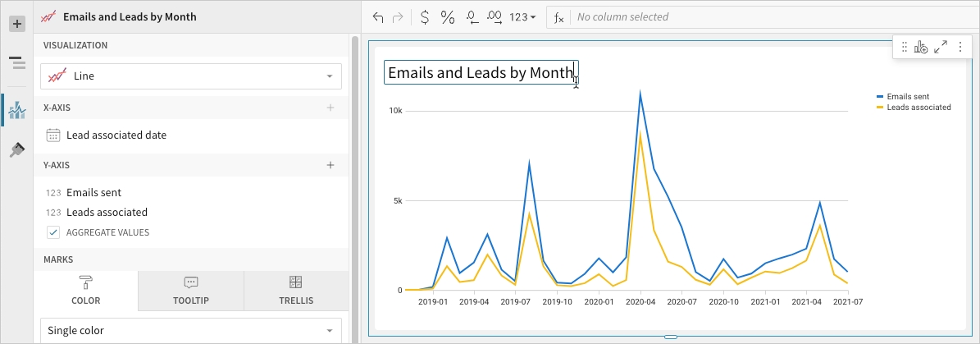Select the Lead associated date column

click(x=116, y=135)
